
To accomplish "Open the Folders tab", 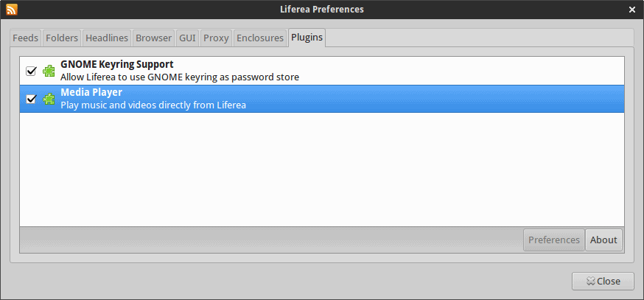I will 62,38.
